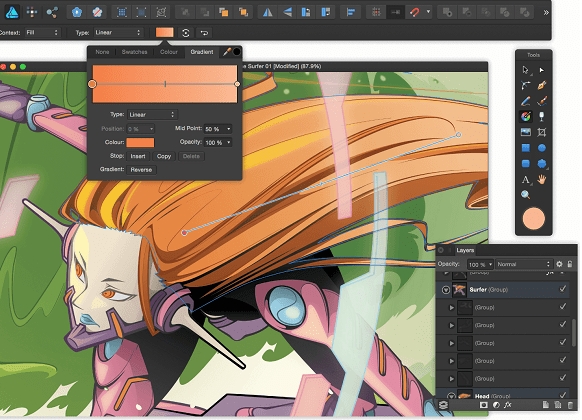Screen dimensions: 582x420
Task: Click the snapping magnet icon in toolbar
Action: (x=415, y=12)
